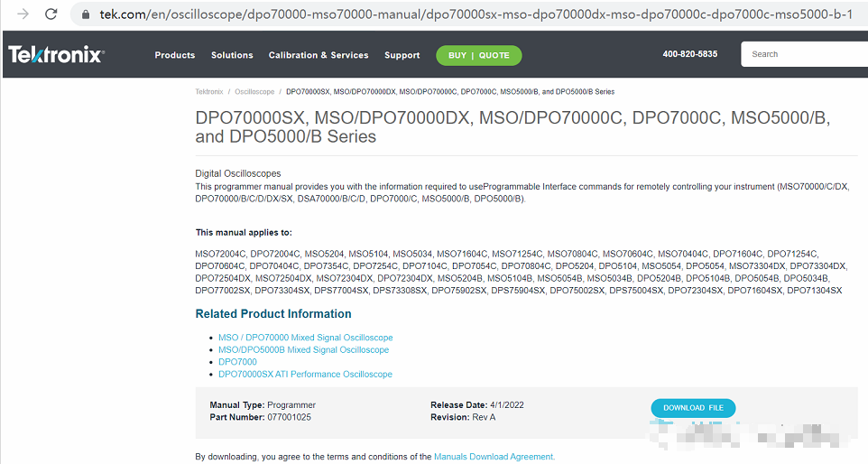Click 'This manual applies to:' label

[244, 233]
